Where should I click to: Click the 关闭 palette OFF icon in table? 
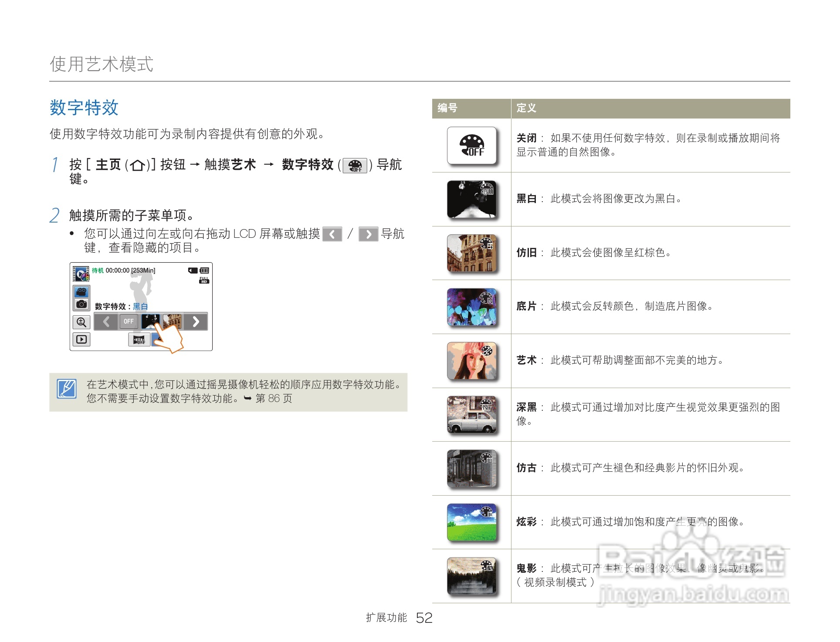(x=472, y=146)
